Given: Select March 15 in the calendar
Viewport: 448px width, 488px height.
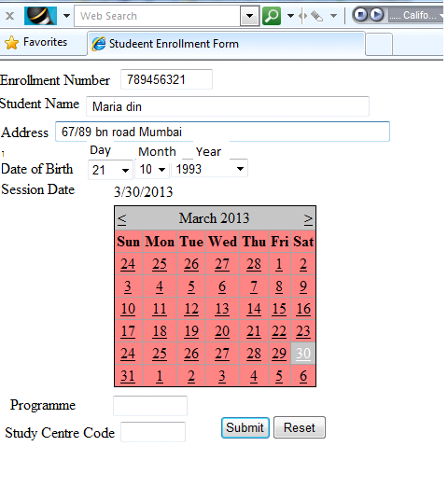Looking at the screenshot, I should point(279,309).
